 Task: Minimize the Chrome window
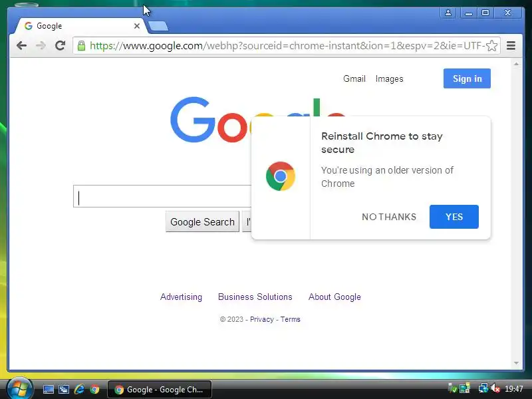tap(469, 13)
